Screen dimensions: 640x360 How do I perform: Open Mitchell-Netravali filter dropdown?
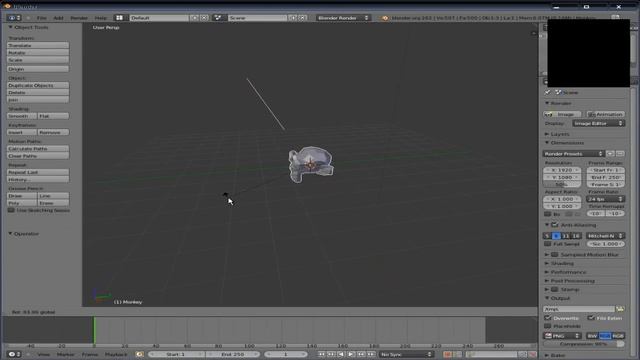[x=605, y=236]
